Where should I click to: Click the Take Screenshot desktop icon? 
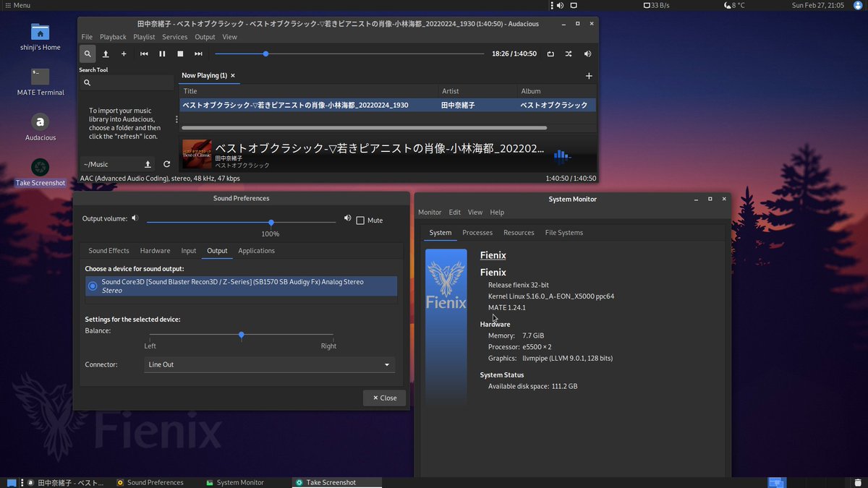coord(41,167)
